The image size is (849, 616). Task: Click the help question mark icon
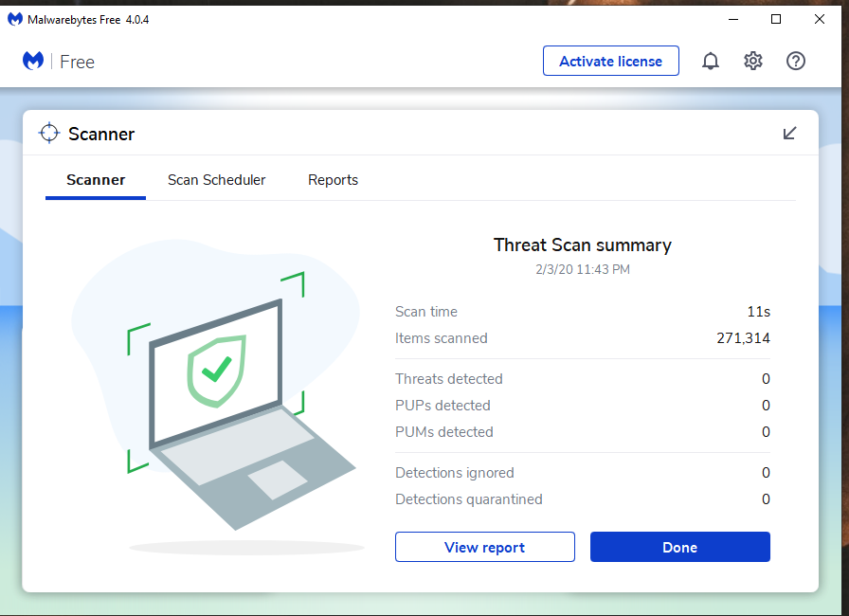[x=796, y=62]
